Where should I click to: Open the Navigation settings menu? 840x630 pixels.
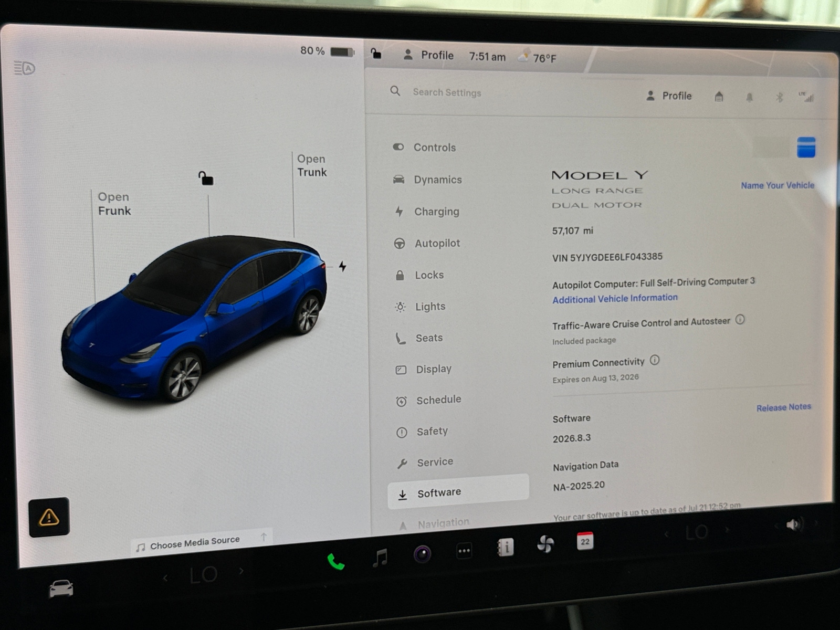(x=434, y=523)
